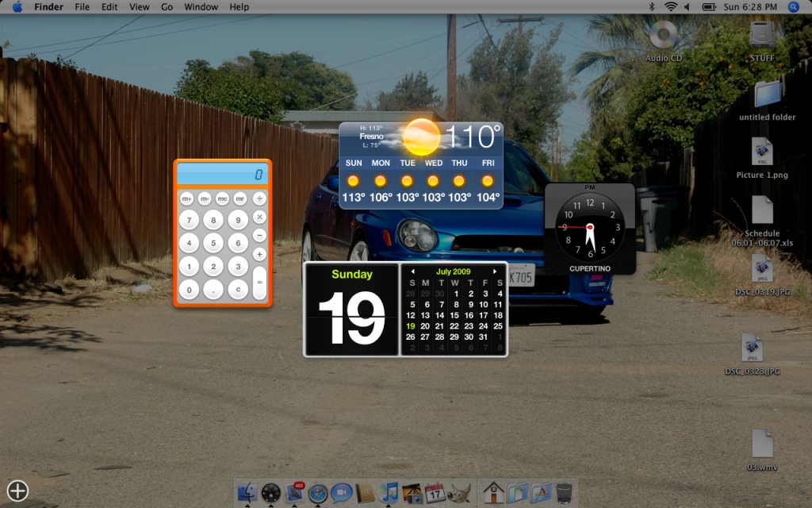Open Address Book from the Dock
The width and height of the screenshot is (812, 508).
click(364, 494)
